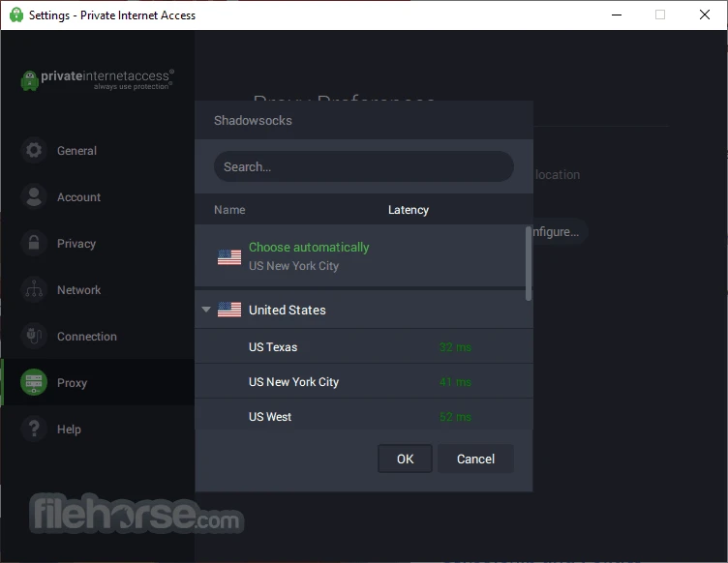Collapse the United States server group
The image size is (728, 563).
pyautogui.click(x=206, y=310)
